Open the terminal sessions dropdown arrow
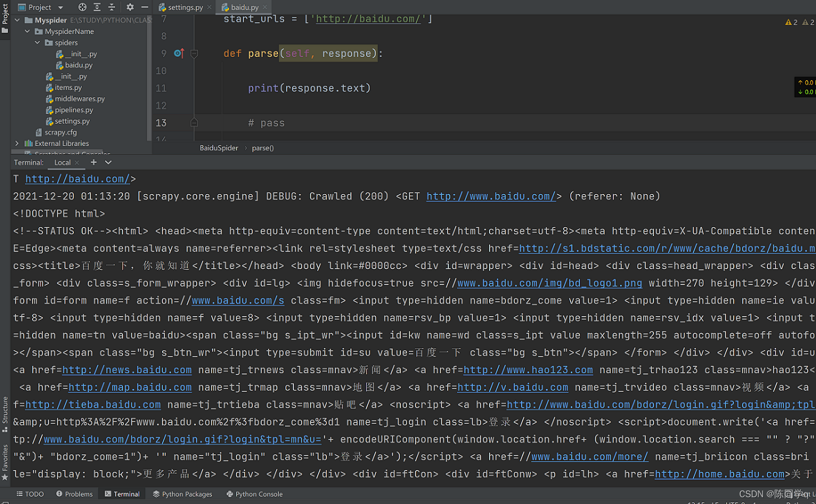Viewport: 816px width, 504px height. (x=108, y=162)
